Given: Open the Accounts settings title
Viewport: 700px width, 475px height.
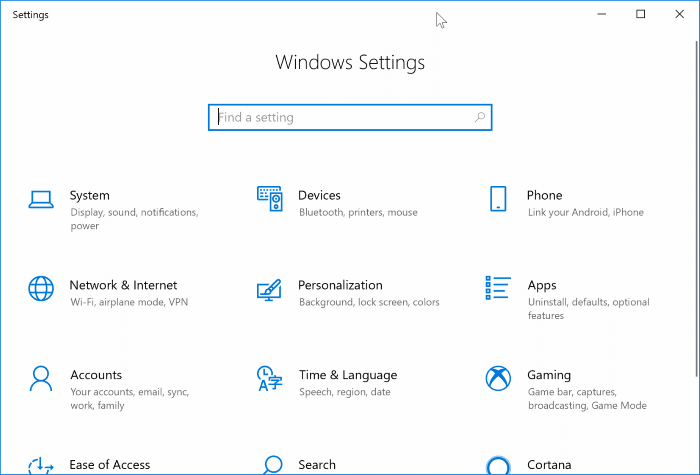Looking at the screenshot, I should coord(96,375).
